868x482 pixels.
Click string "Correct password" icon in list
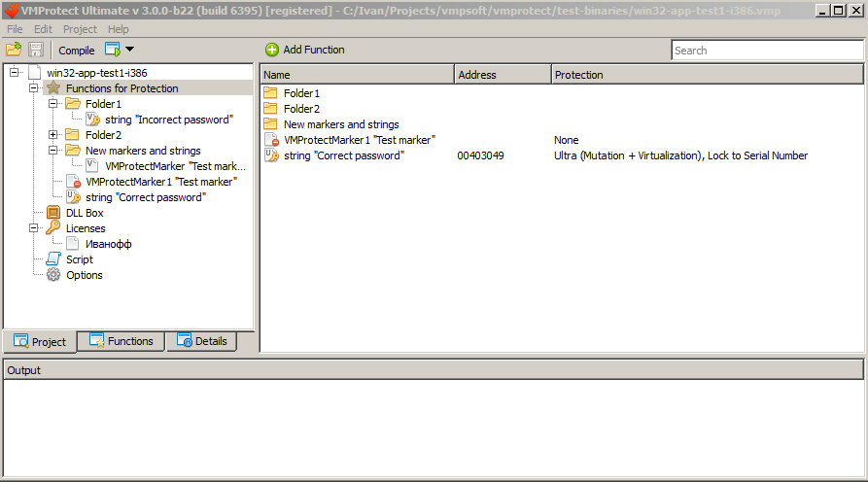(271, 155)
